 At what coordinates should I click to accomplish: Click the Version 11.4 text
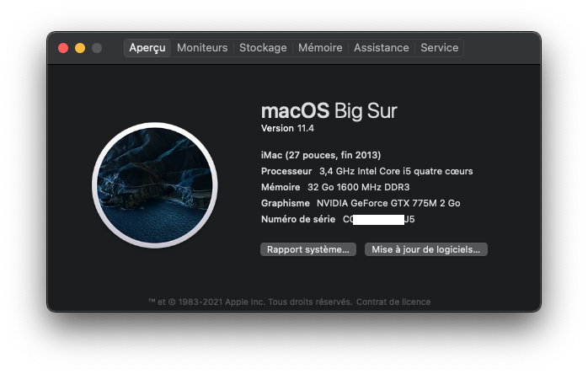click(287, 128)
